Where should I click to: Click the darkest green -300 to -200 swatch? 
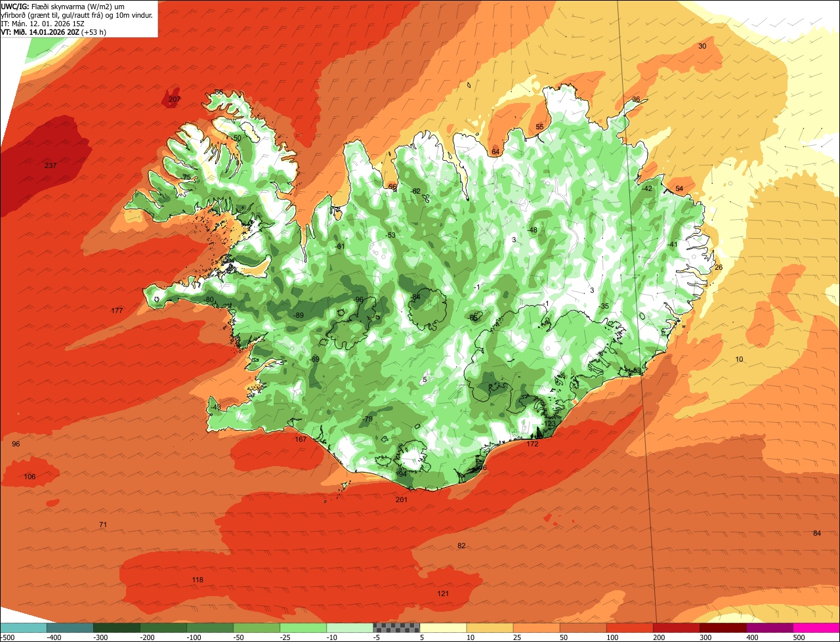pyautogui.click(x=117, y=628)
